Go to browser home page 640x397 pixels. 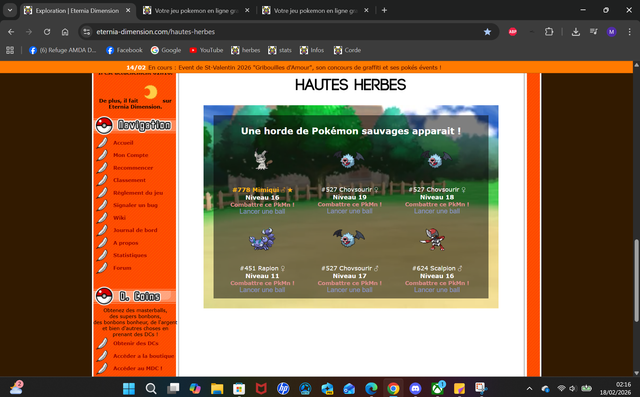(65, 32)
